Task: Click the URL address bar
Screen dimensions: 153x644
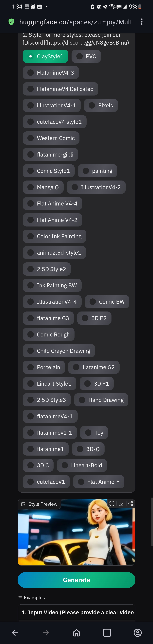Action: (76, 22)
